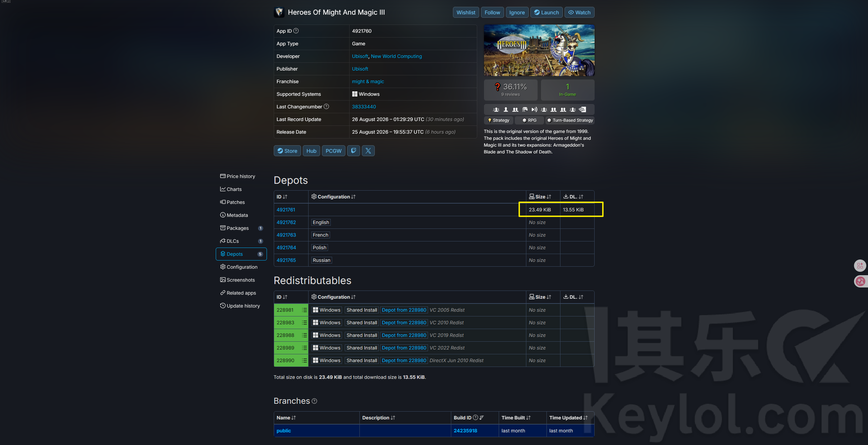The image size is (868, 445).
Task: Launch the game with the Launch button
Action: (x=546, y=12)
